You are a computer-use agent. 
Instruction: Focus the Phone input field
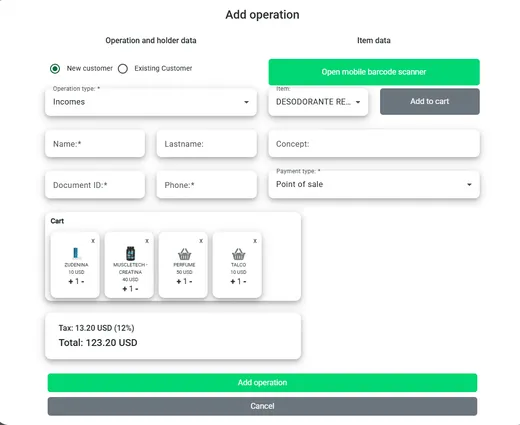coord(207,185)
